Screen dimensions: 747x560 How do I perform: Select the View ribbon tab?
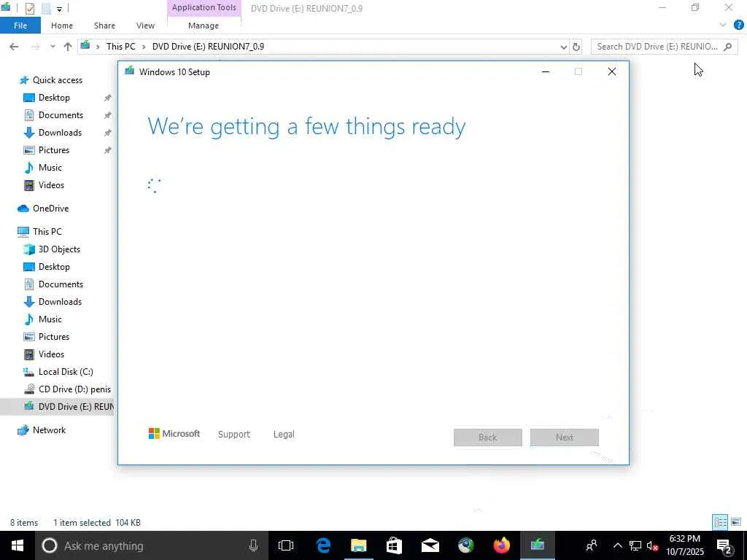click(x=145, y=26)
